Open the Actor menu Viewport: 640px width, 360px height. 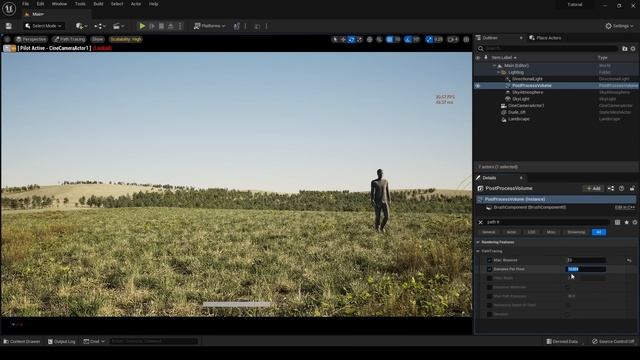pos(136,4)
